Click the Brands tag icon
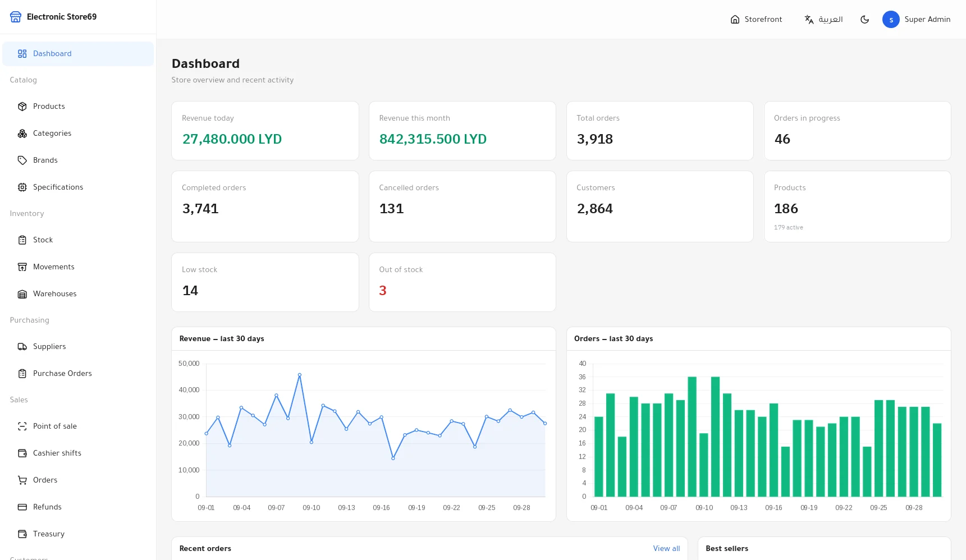 coord(22,160)
